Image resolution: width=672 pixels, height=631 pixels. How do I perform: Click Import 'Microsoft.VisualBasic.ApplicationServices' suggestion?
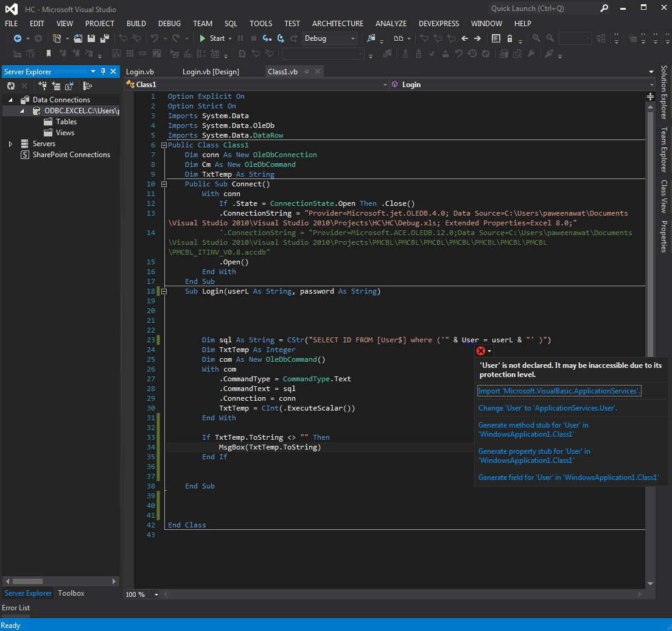click(x=559, y=391)
